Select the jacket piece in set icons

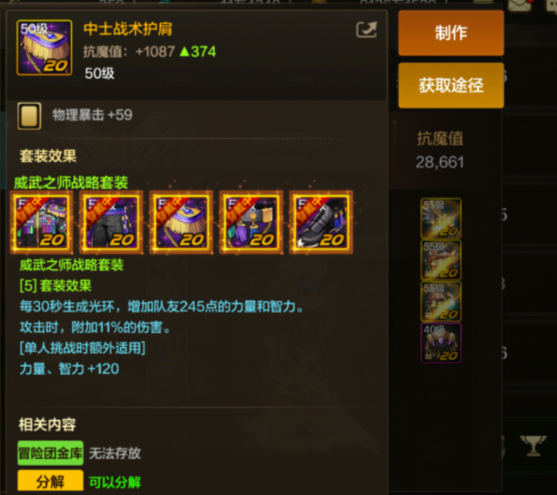point(42,222)
